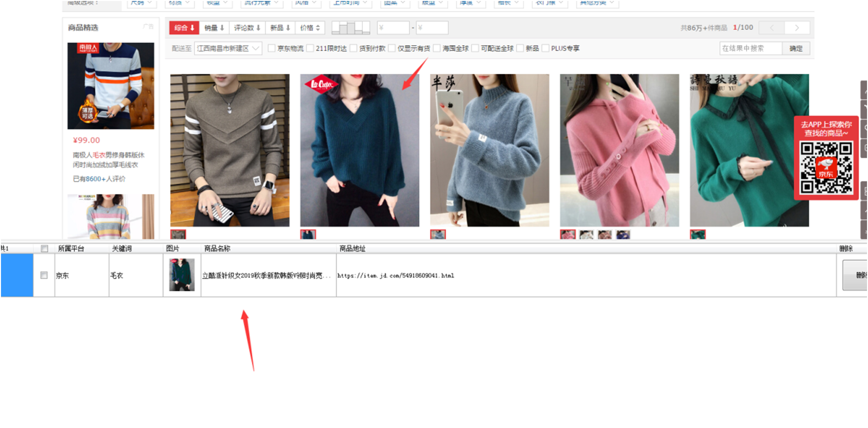Click the navy variant of the pink hoodie
This screenshot has width=868, height=428.
pyautogui.click(x=623, y=234)
